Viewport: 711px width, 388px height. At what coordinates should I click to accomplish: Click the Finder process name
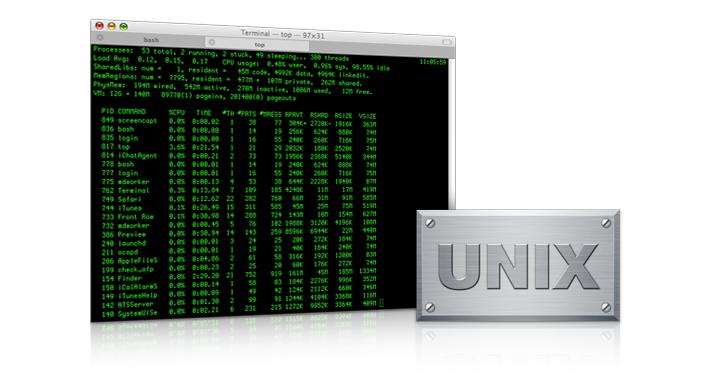coord(129,278)
